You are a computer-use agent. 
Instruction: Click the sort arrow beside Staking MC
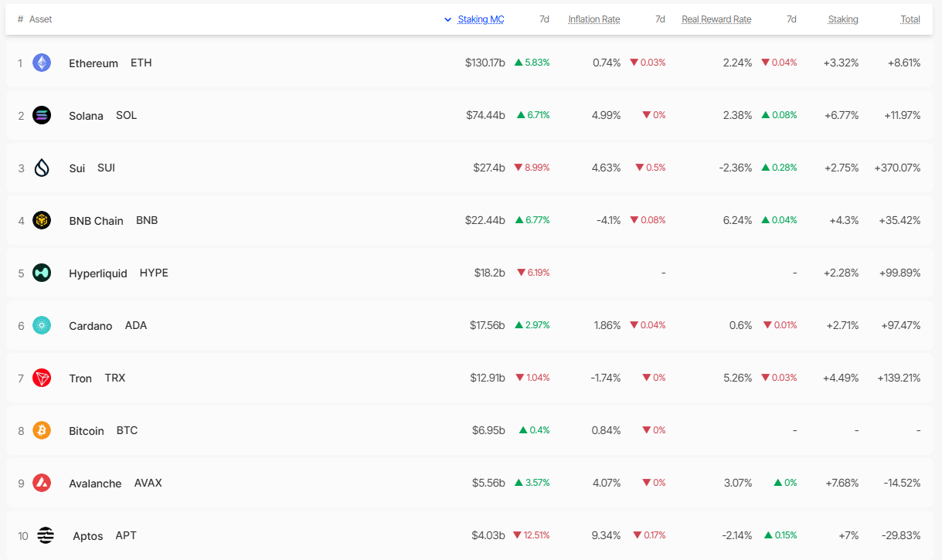pos(447,19)
